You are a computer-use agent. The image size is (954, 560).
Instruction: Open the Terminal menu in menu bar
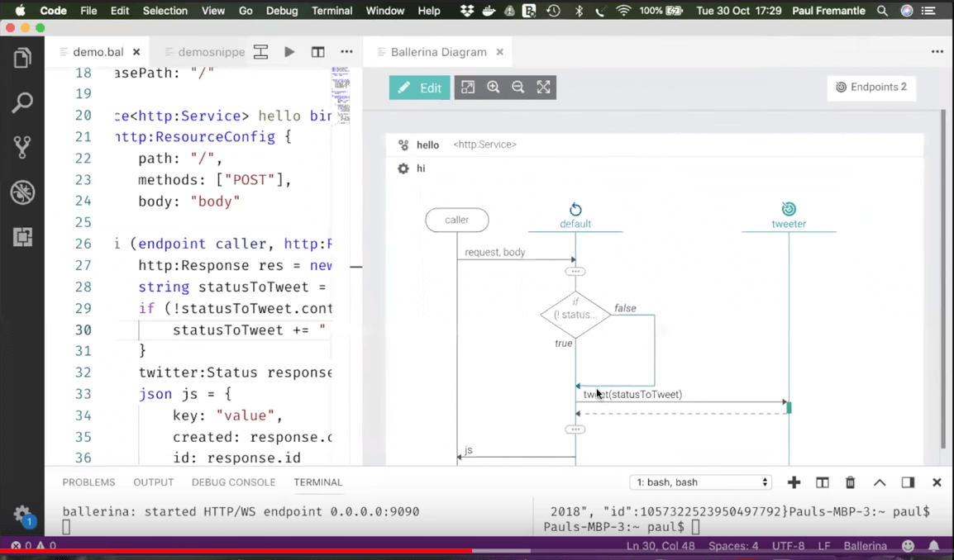tap(332, 11)
